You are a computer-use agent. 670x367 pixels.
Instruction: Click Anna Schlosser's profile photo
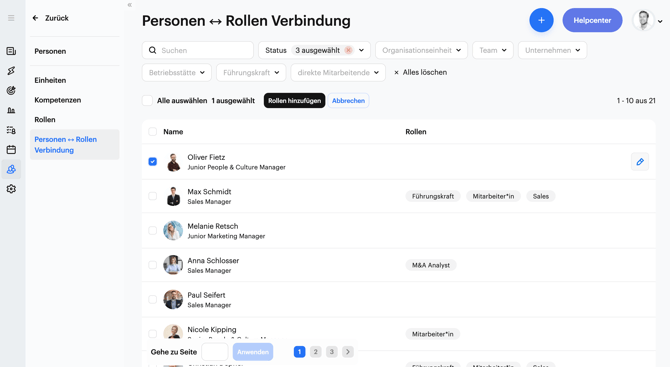(x=173, y=265)
